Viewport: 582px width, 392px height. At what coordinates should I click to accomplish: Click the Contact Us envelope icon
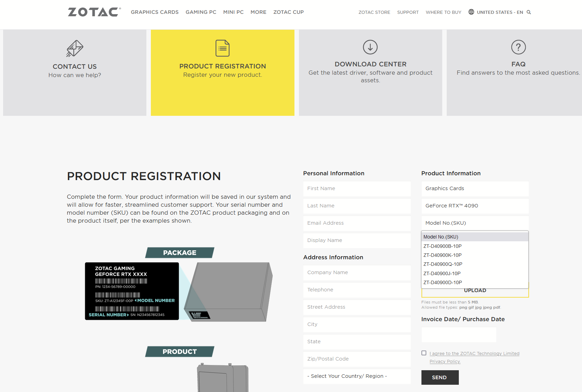click(75, 48)
